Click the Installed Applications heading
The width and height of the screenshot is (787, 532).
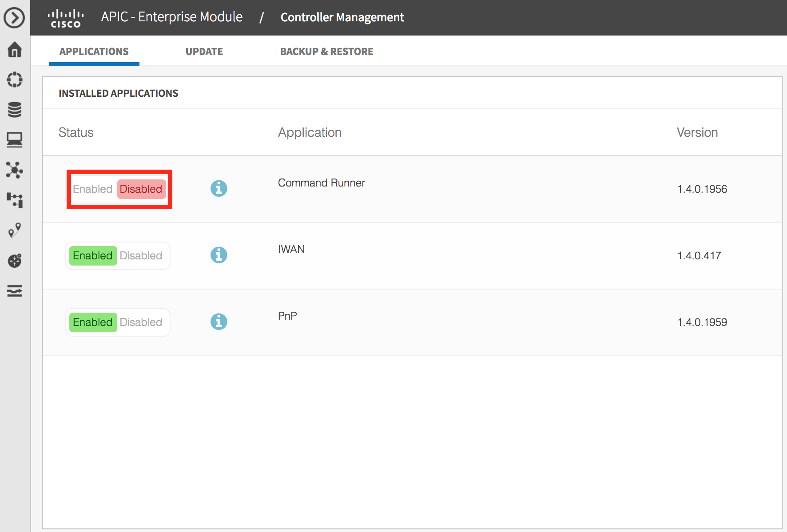[118, 93]
